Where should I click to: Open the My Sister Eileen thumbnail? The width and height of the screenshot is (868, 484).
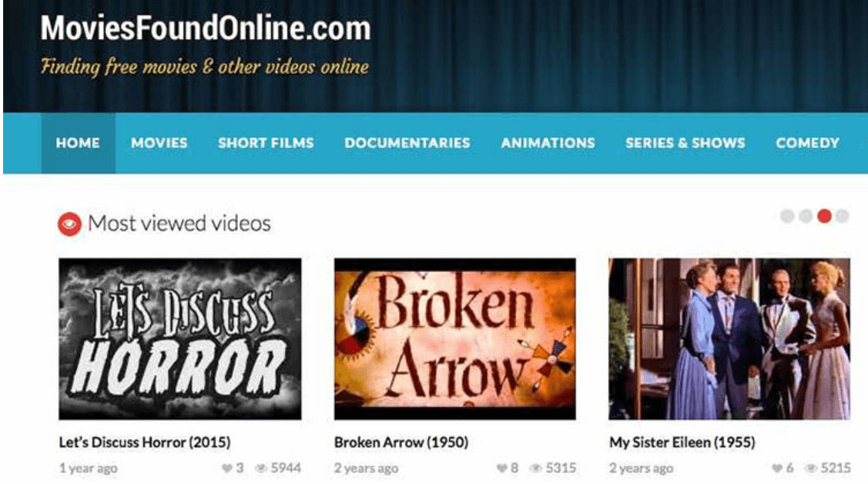[729, 339]
